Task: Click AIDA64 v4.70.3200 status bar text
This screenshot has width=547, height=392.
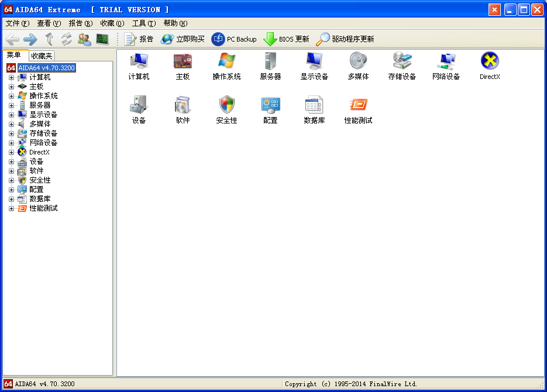Action: [x=44, y=384]
